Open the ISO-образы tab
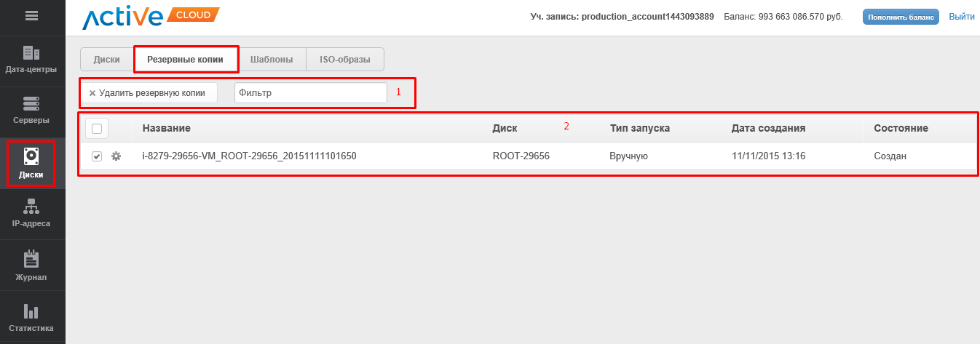980x344 pixels. point(345,60)
